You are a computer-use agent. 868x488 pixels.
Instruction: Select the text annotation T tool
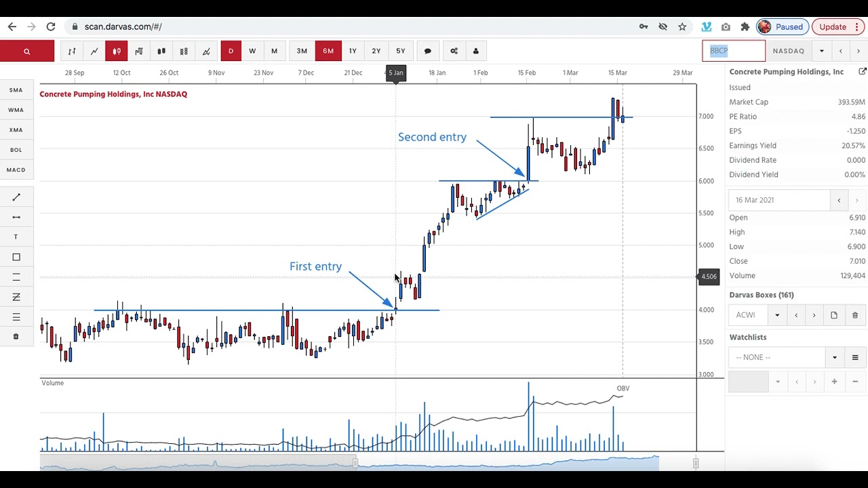pos(16,237)
